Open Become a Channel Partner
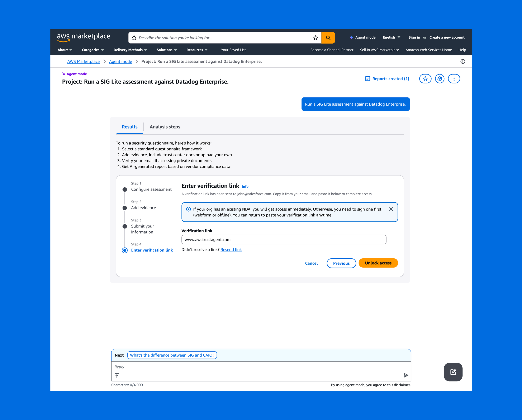The height and width of the screenshot is (420, 522). (332, 50)
